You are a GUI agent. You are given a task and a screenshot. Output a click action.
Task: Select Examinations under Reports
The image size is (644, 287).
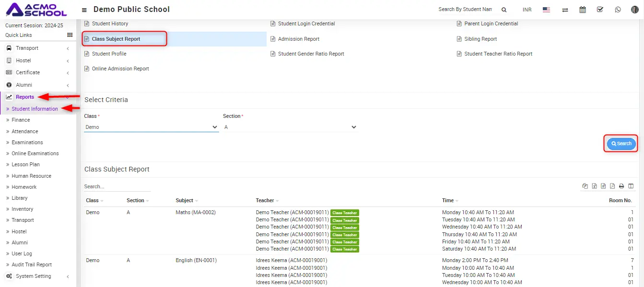(x=27, y=142)
